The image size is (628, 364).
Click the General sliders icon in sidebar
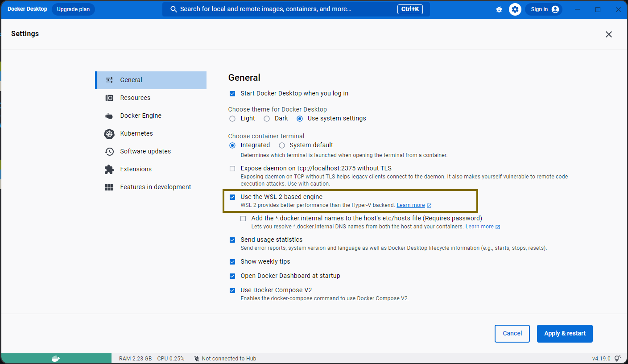109,80
